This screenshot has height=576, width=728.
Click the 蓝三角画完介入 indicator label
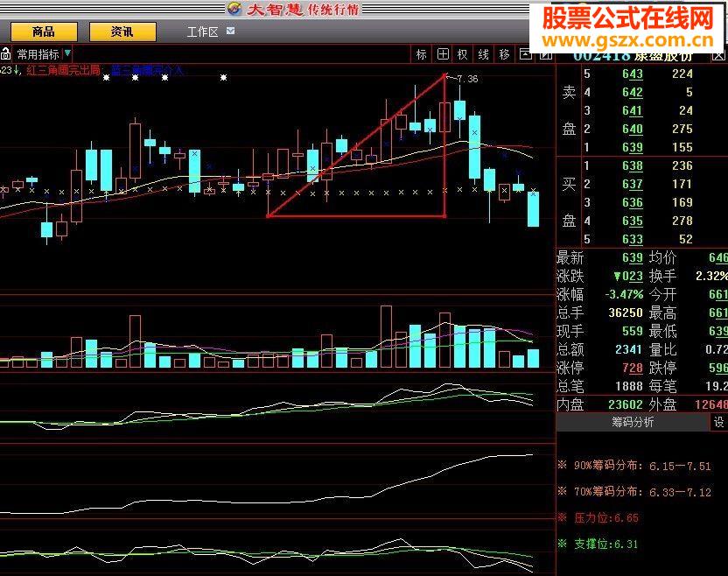[x=148, y=71]
